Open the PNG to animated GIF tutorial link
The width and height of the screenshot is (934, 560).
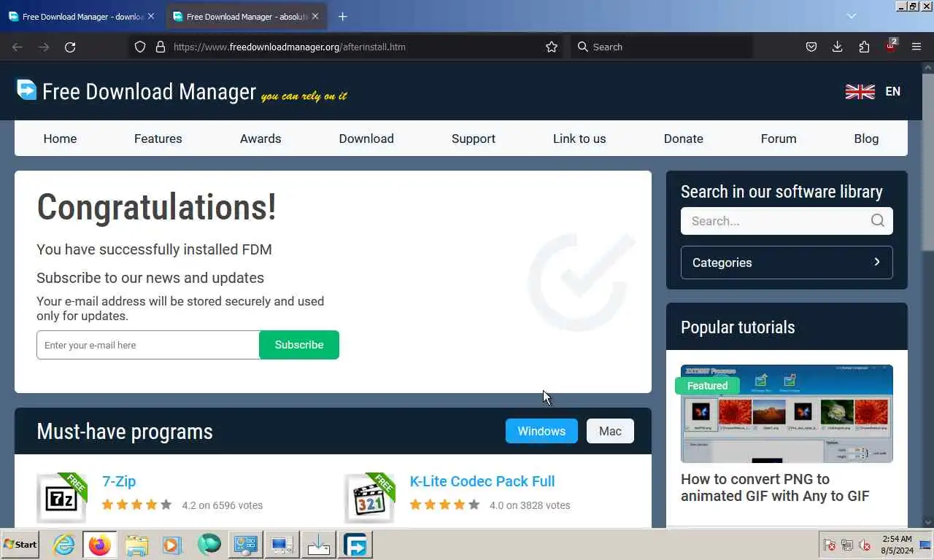pyautogui.click(x=775, y=488)
